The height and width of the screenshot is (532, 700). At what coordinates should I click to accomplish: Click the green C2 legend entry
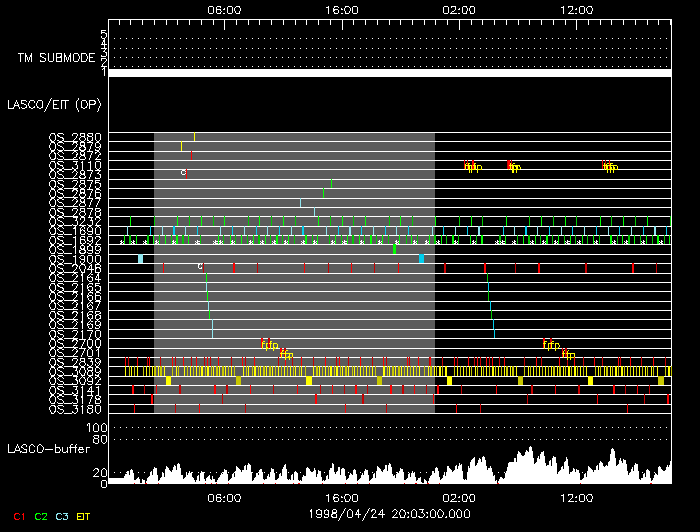coord(41,515)
